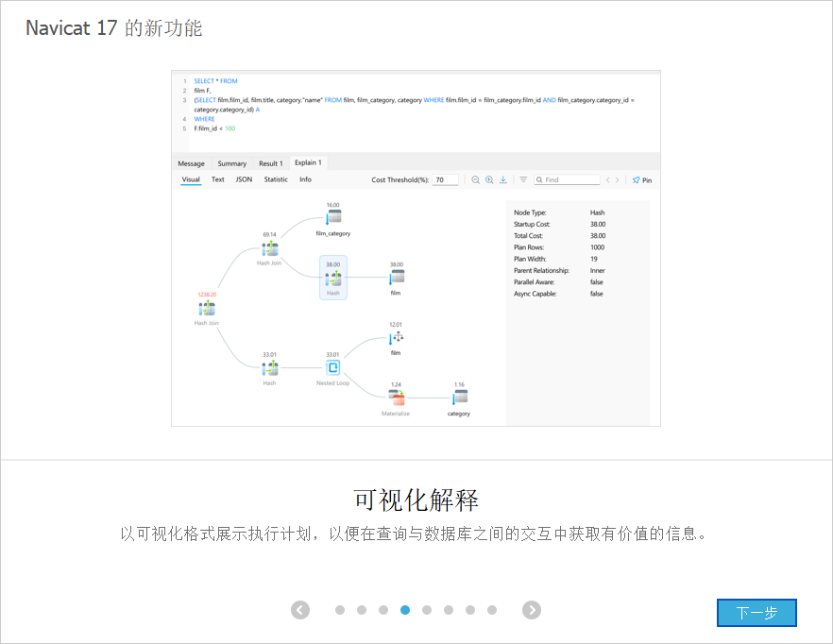This screenshot has height=644, width=833.
Task: Select the Hash Join node costing 69.14
Action: tap(270, 248)
